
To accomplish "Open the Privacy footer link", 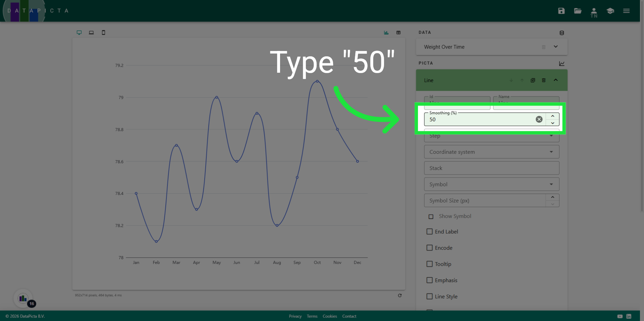I will [295, 316].
